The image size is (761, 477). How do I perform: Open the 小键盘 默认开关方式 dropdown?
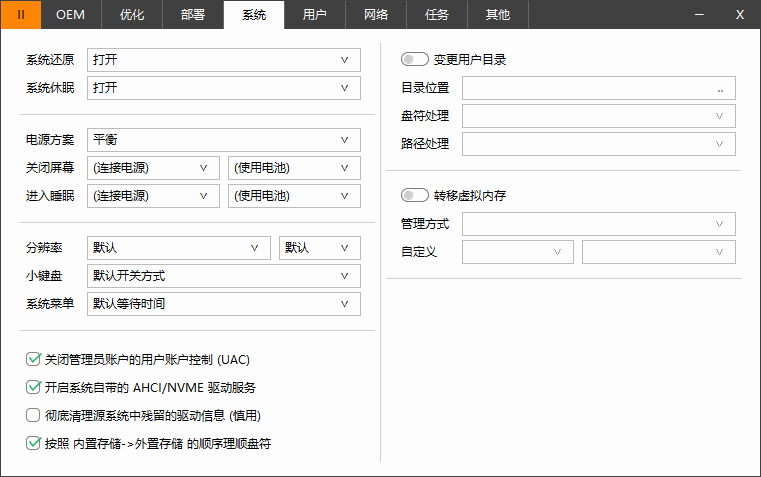tap(223, 276)
